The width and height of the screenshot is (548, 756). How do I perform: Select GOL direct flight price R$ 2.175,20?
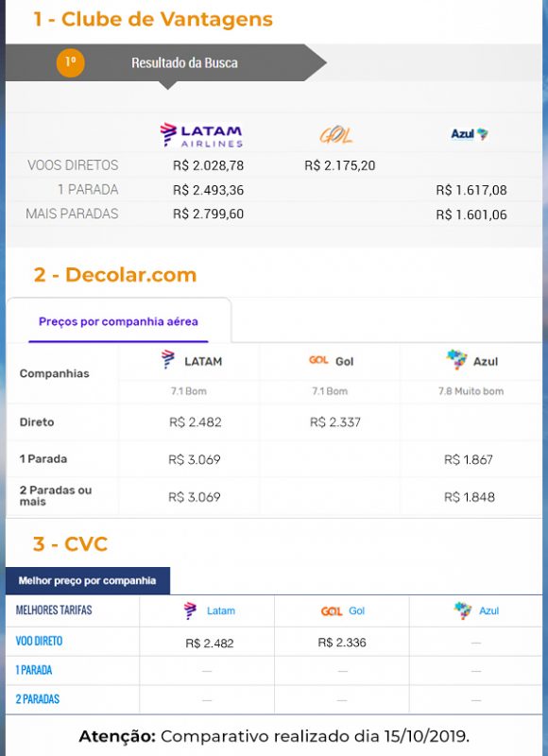click(340, 165)
